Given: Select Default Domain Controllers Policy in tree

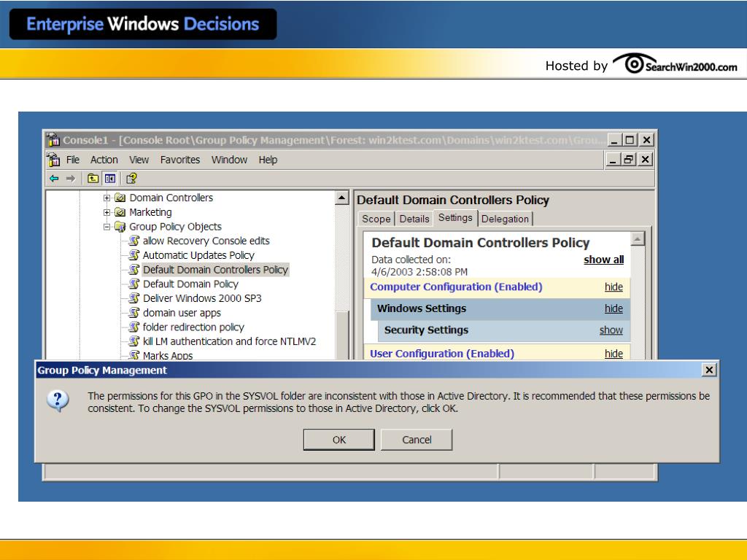Looking at the screenshot, I should pos(215,270).
